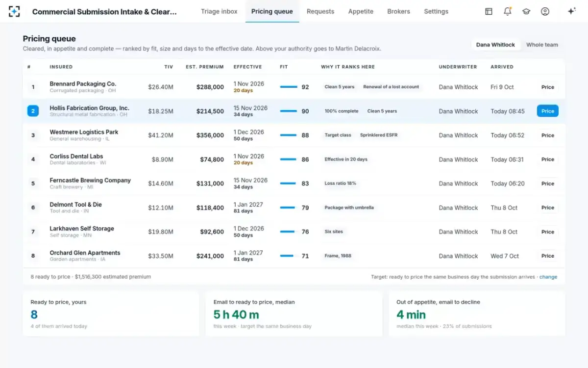Image resolution: width=588 pixels, height=368 pixels.
Task: Open Corliss Dental Labs row
Action: point(294,159)
